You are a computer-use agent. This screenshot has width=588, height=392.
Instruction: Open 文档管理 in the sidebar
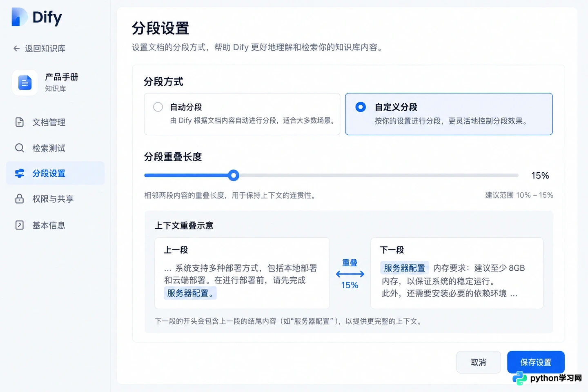click(55, 122)
